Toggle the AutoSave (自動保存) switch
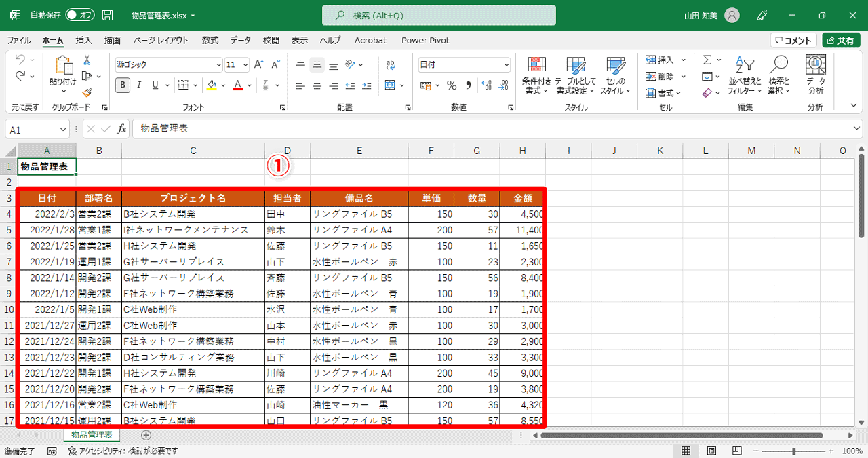Image resolution: width=868 pixels, height=458 pixels. 80,15
